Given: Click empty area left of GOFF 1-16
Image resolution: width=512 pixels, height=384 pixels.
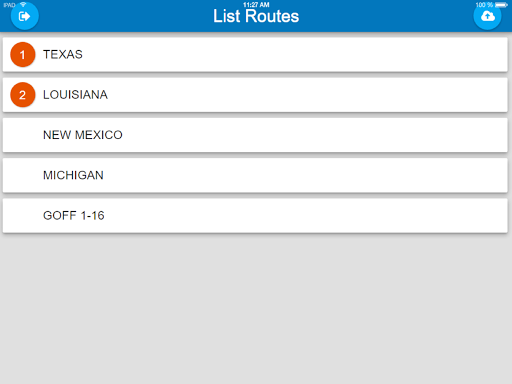Looking at the screenshot, I should click(23, 216).
